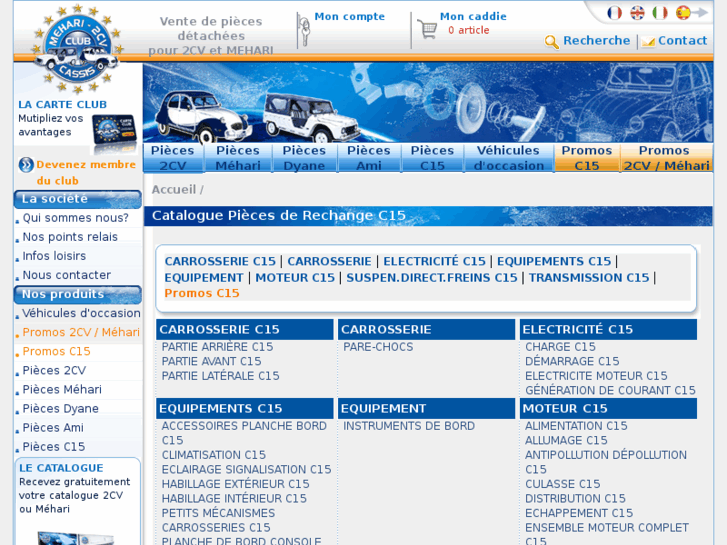The height and width of the screenshot is (545, 727).
Task: Switch site language to Italian flag
Action: coord(660,13)
